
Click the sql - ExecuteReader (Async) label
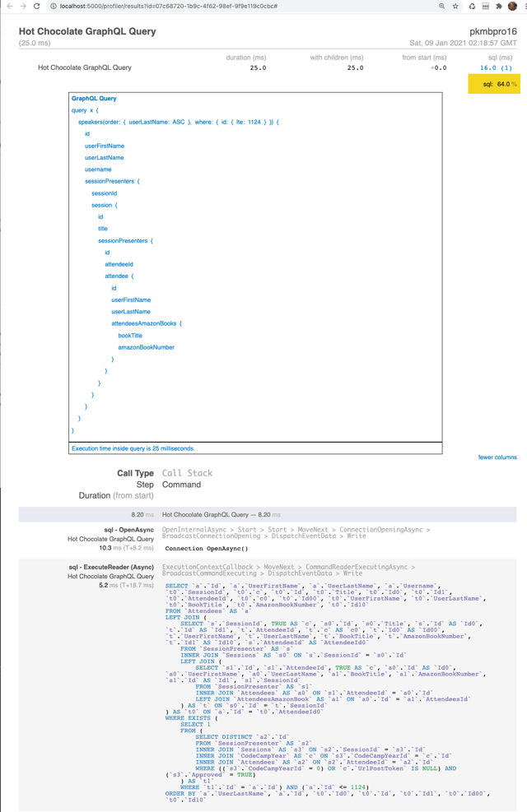111,568
